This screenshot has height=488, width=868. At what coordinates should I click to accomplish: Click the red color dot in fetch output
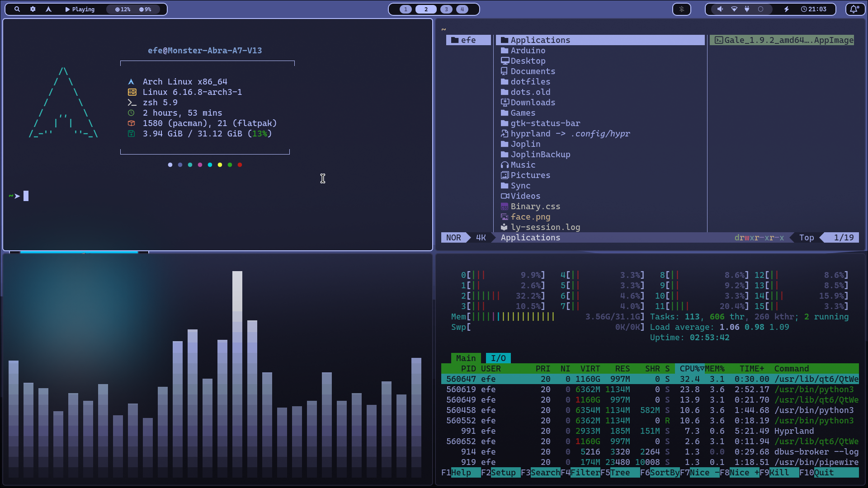240,165
